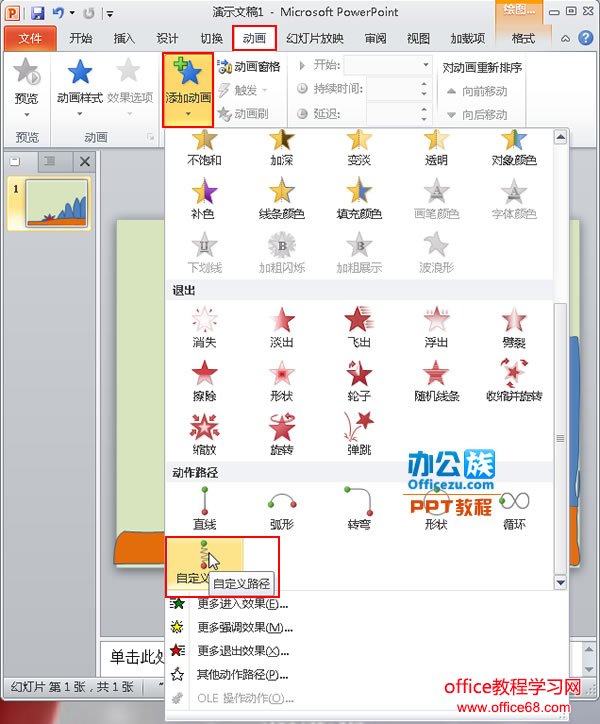
Task: Launch the 动画 group dialog launcher
Action: 150,137
